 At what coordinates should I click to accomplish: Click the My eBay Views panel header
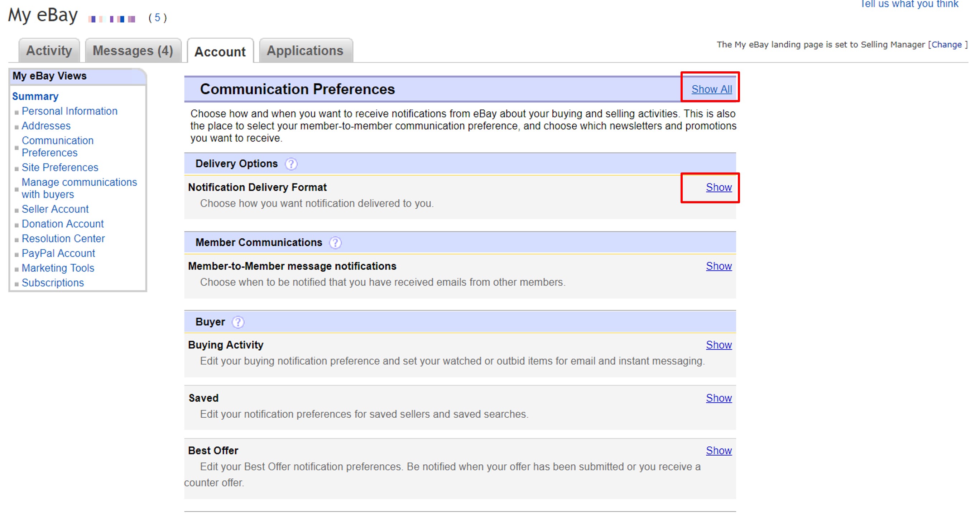point(78,76)
